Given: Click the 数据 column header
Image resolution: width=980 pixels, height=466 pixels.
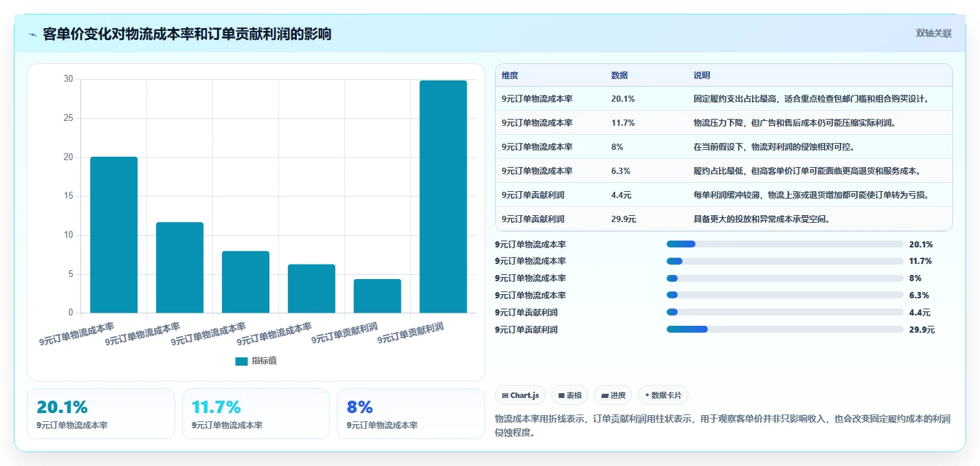Looking at the screenshot, I should point(619,76).
